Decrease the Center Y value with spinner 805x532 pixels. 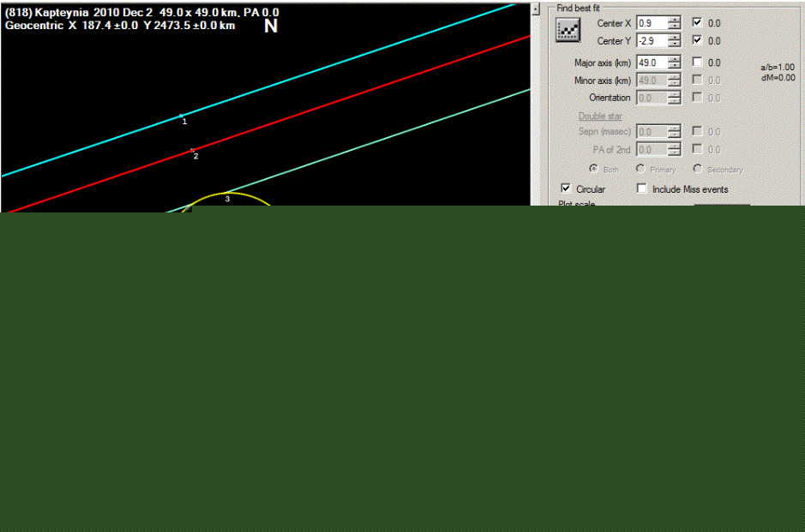point(674,45)
